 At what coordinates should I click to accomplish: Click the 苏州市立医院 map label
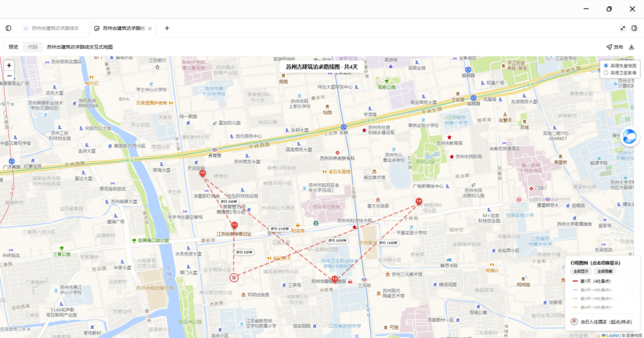(x=326, y=207)
